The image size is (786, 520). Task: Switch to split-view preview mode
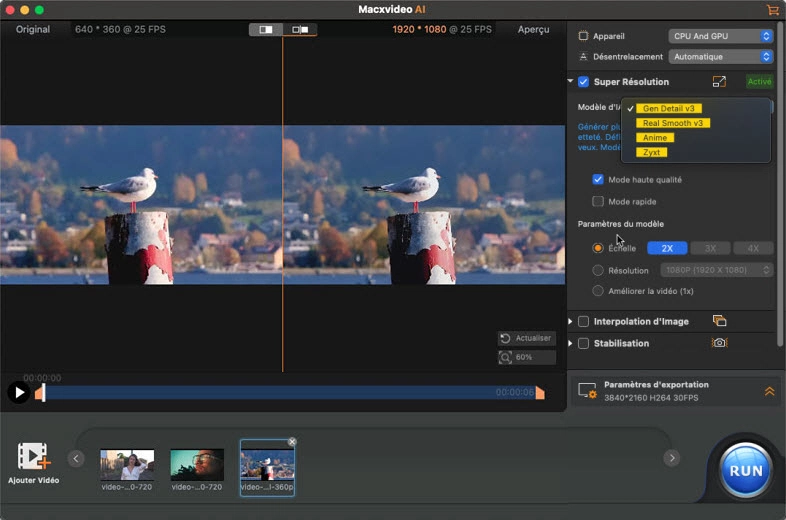pos(266,30)
